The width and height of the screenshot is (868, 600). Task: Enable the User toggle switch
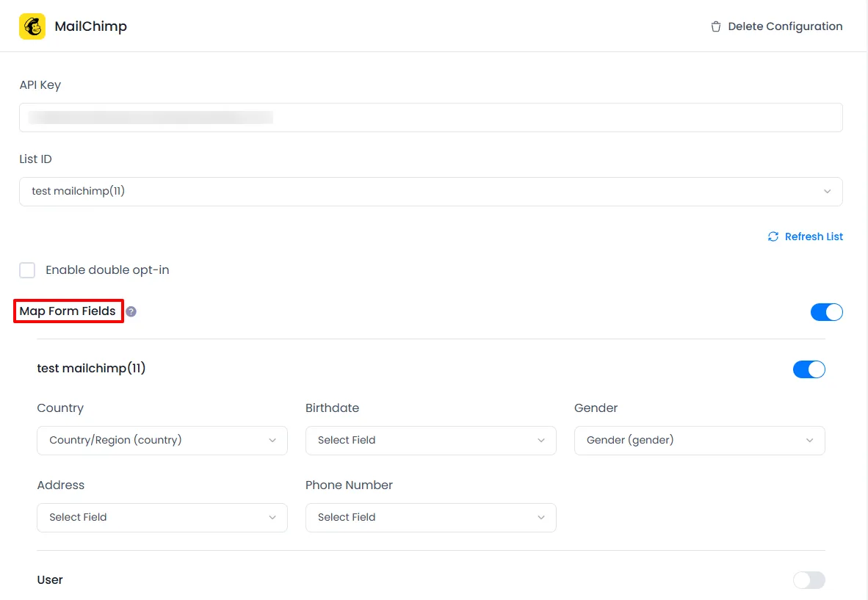[809, 580]
